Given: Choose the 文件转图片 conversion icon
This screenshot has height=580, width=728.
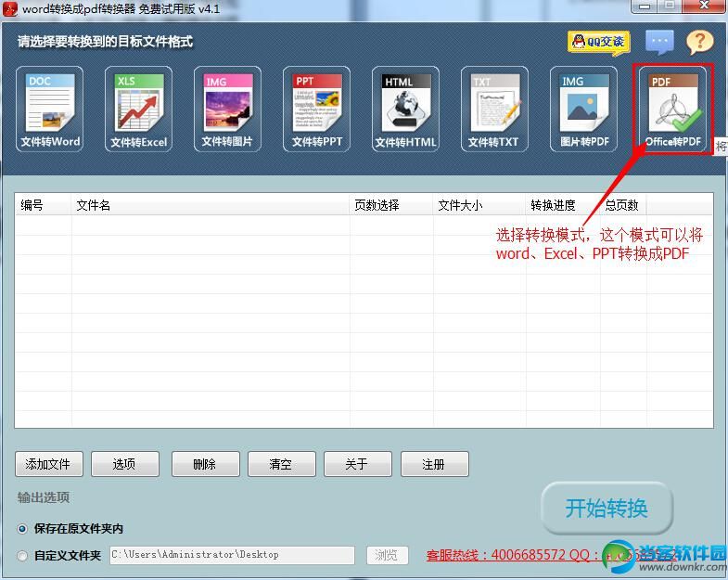Looking at the screenshot, I should [x=227, y=110].
